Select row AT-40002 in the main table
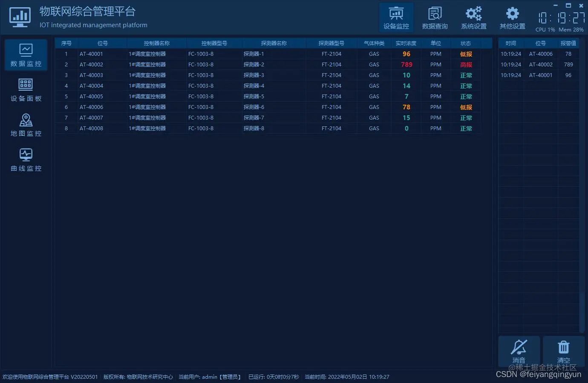The height and width of the screenshot is (383, 588). (x=268, y=65)
